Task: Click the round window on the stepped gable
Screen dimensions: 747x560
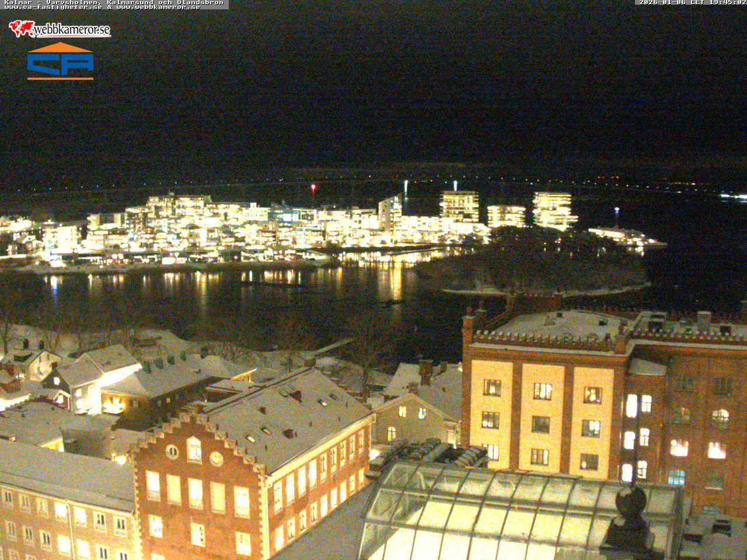Action: click(172, 451)
